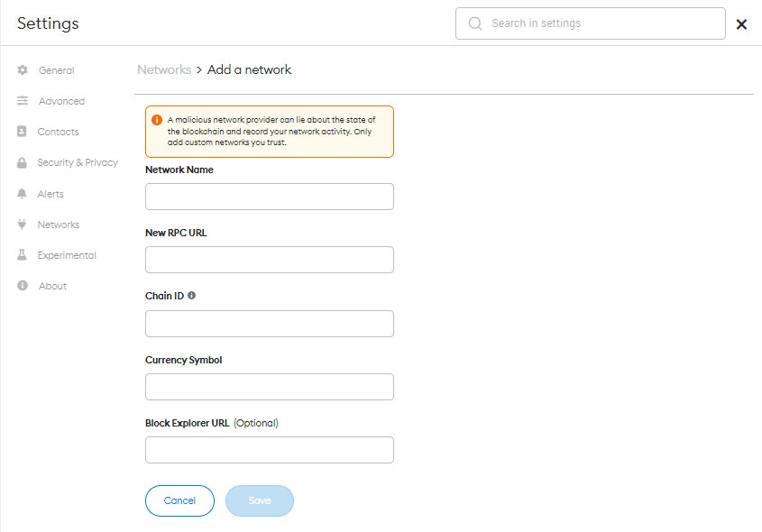Screen dimensions: 762x532
Task: Go back via Networks breadcrumb link
Action: (x=164, y=69)
